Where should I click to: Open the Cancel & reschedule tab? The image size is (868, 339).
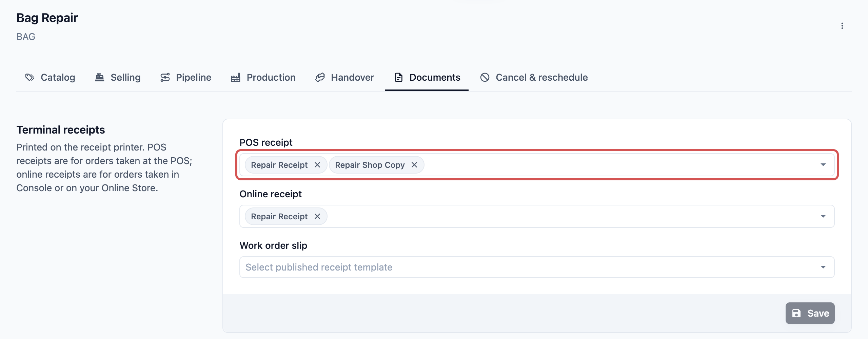click(x=534, y=77)
